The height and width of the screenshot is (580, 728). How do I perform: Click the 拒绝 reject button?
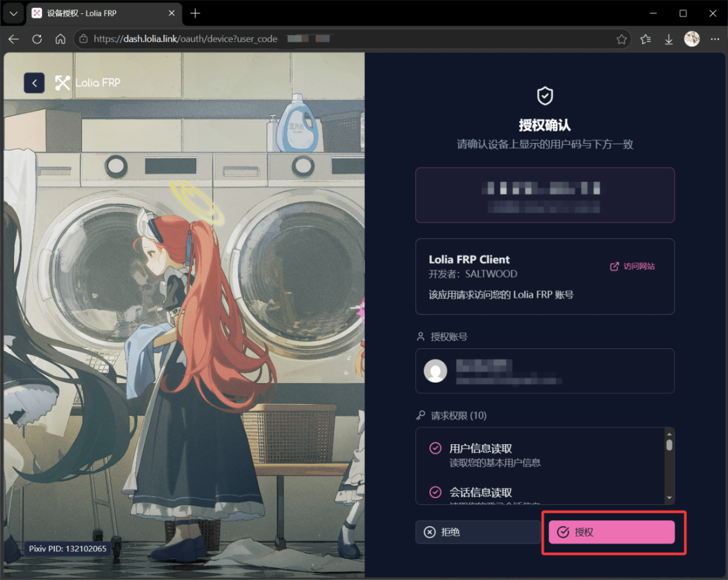[x=478, y=532]
